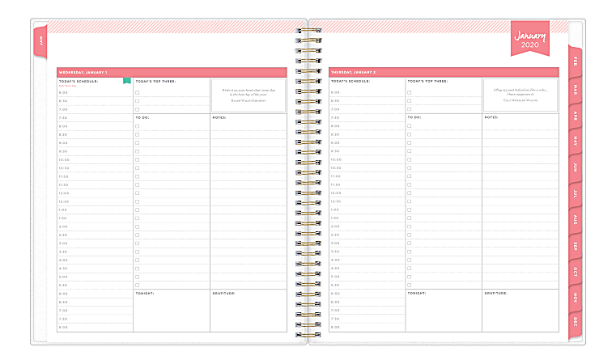
Task: Click the January 2020 banner
Action: pyautogui.click(x=529, y=38)
